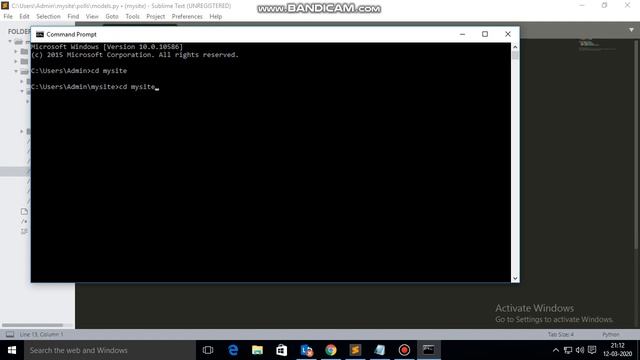Open the Selection menu
Screen dimensions: 640x360
click(48, 16)
